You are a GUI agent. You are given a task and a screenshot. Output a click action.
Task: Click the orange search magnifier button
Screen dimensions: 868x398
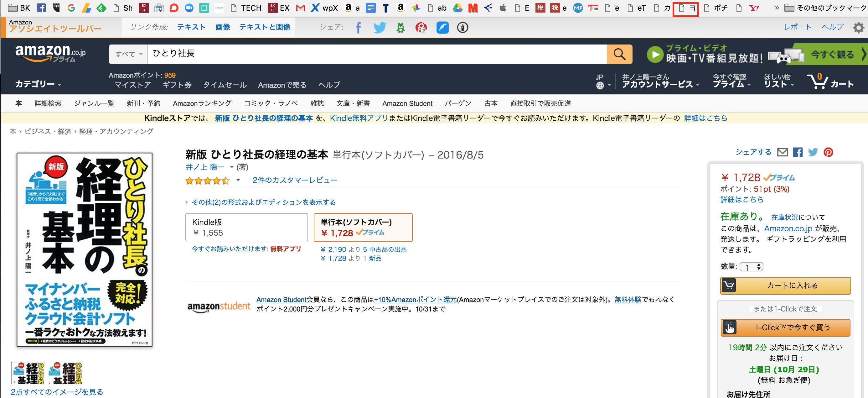(619, 54)
